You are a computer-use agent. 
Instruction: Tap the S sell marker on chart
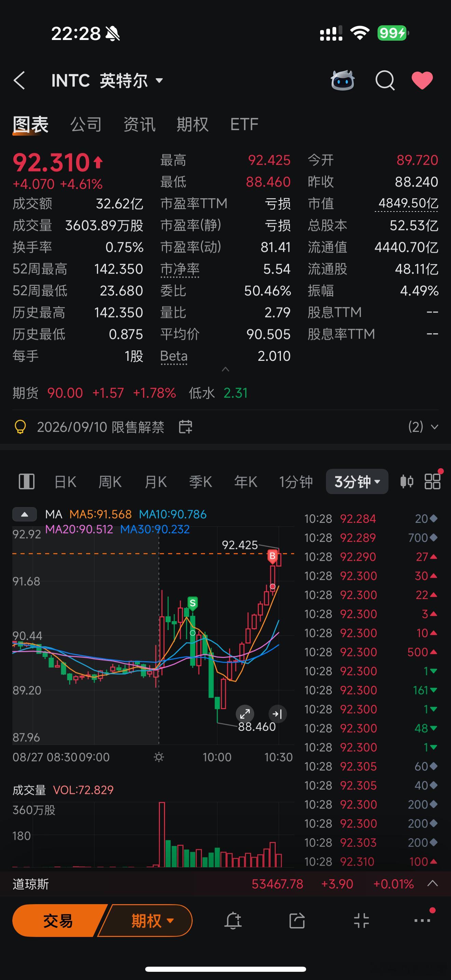(x=193, y=603)
